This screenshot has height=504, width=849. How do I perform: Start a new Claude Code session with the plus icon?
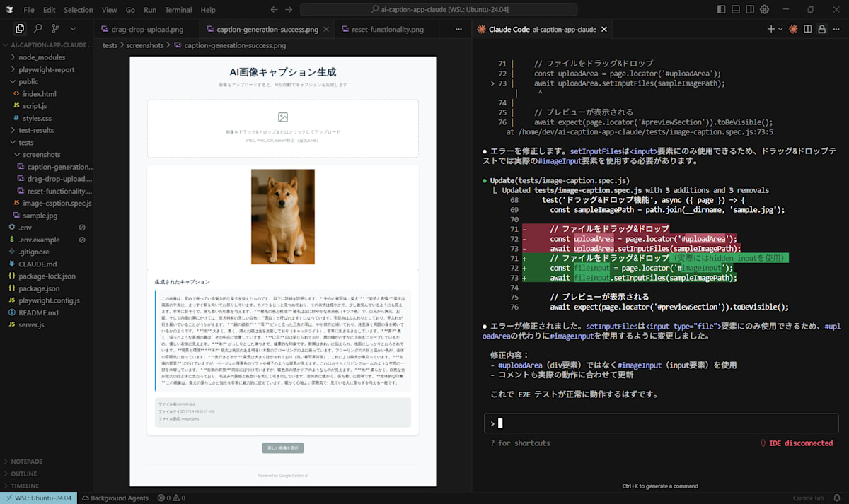click(x=770, y=29)
